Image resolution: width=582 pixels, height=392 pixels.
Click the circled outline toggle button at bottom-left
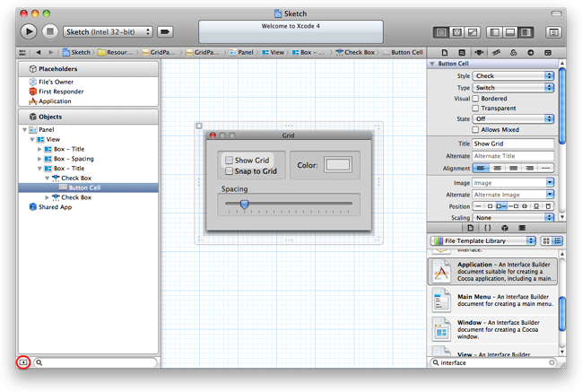[x=23, y=362]
